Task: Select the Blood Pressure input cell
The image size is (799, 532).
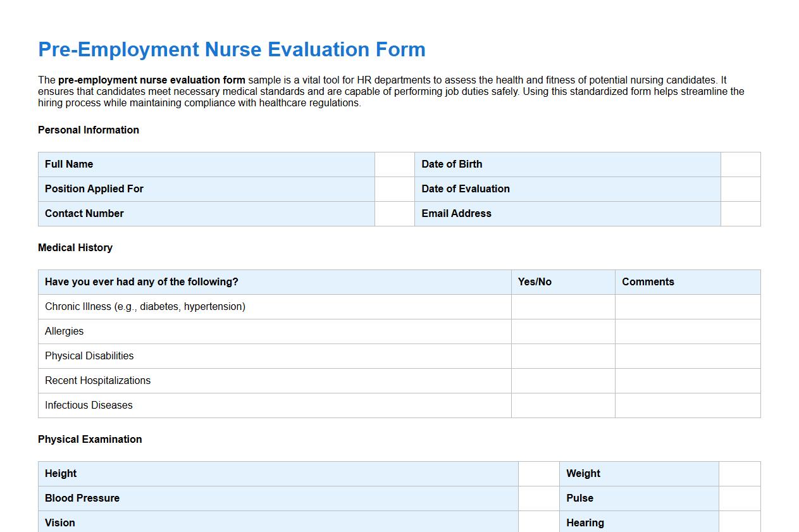Action: coord(538,498)
